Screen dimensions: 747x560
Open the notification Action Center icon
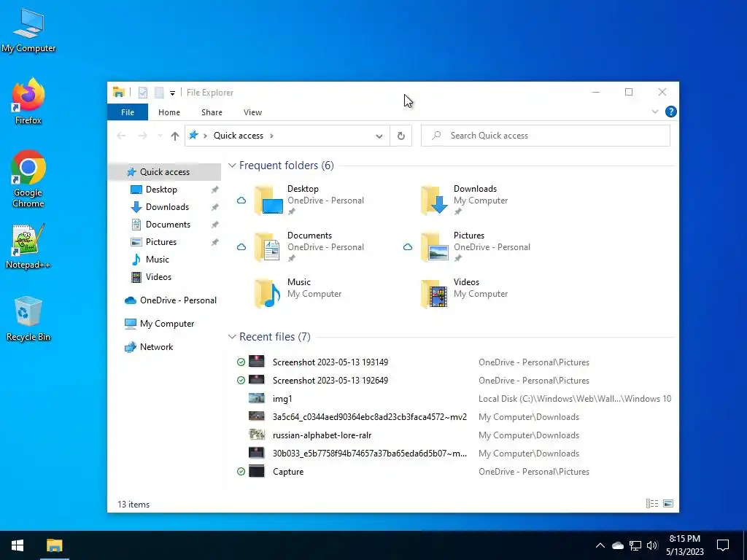coord(723,545)
